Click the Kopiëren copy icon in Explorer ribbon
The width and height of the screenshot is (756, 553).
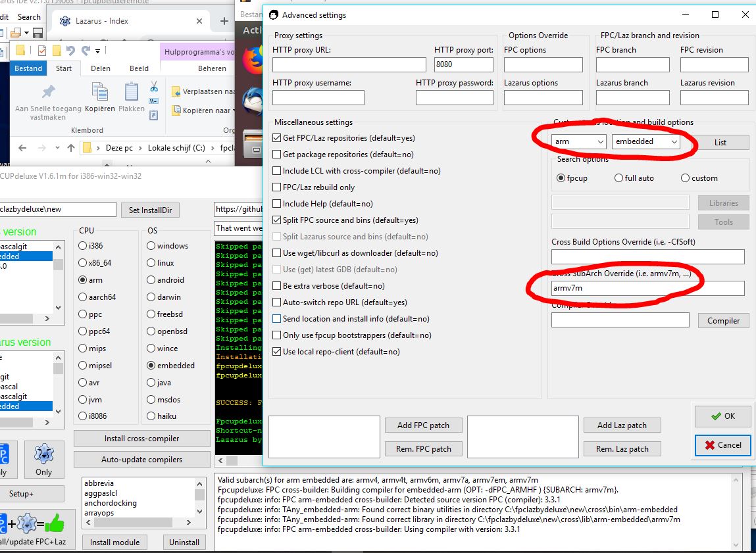[100, 97]
